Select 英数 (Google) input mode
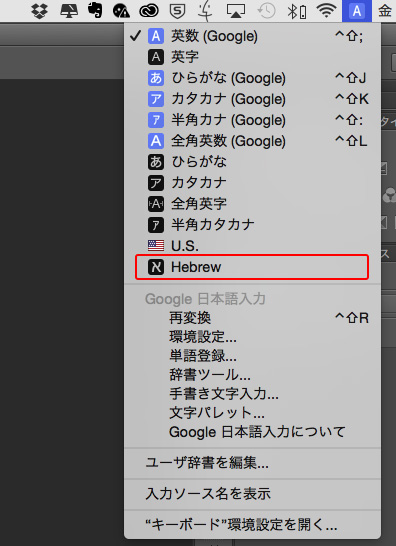 (252, 36)
